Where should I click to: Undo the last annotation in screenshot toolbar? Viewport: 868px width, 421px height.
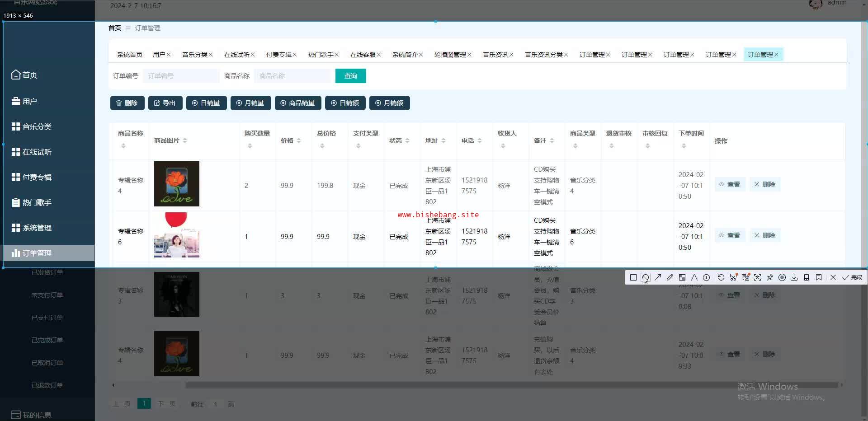click(721, 277)
